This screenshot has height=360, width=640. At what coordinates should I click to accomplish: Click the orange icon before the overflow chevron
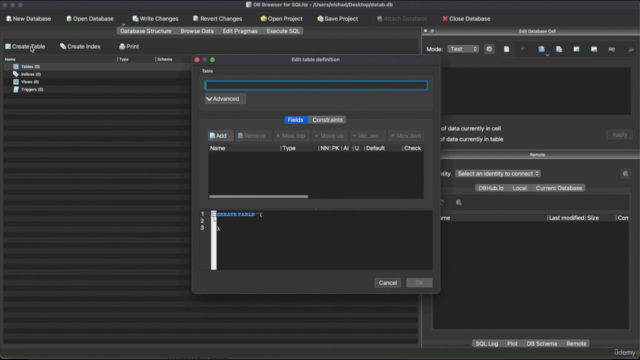(x=611, y=49)
